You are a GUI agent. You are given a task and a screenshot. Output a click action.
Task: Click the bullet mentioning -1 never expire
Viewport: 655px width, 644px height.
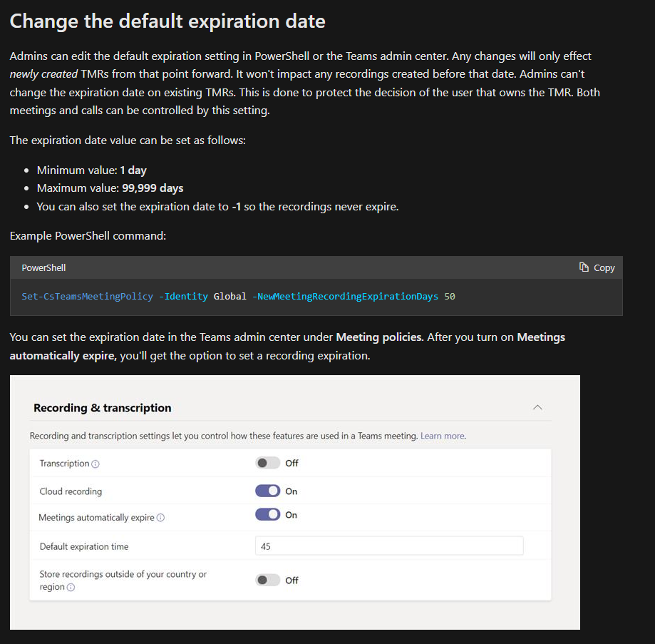tap(217, 206)
